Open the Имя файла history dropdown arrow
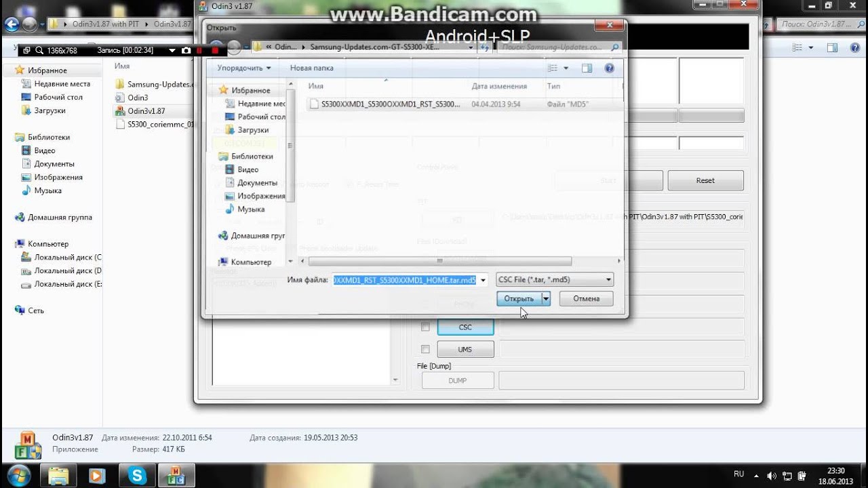This screenshot has height=488, width=868. point(483,279)
